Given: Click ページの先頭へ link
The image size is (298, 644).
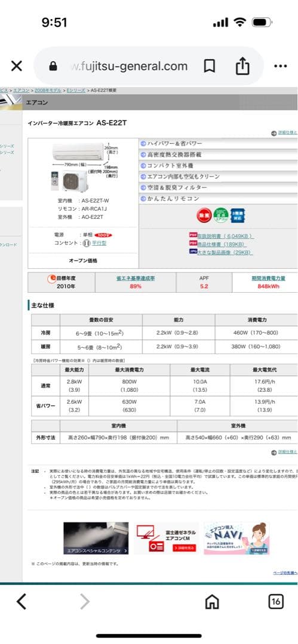Looking at the screenshot, I should [x=285, y=572].
